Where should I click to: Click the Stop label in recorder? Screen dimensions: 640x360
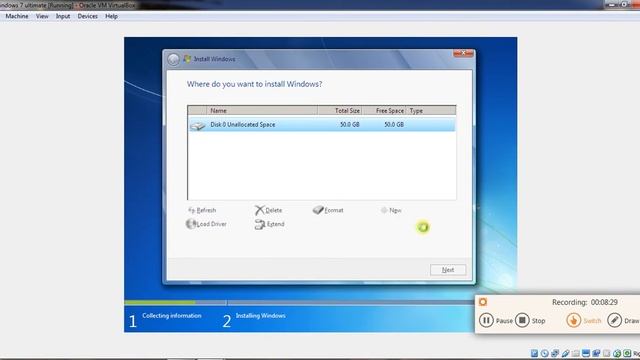(x=538, y=321)
